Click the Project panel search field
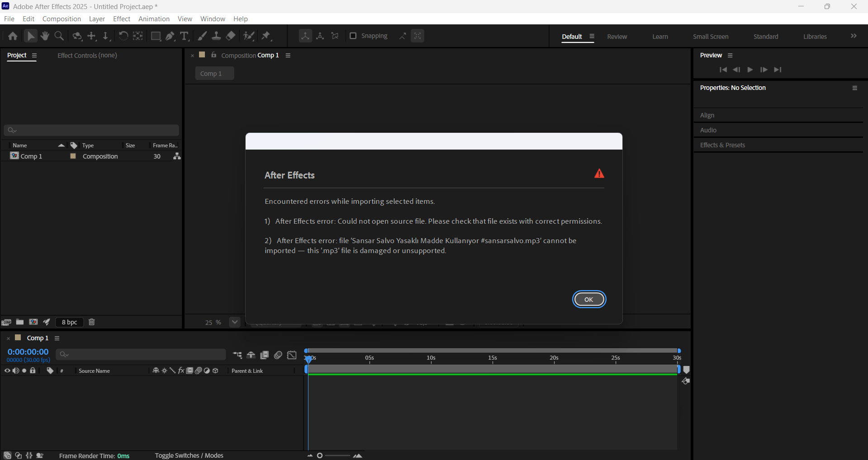This screenshot has height=460, width=868. [91, 130]
